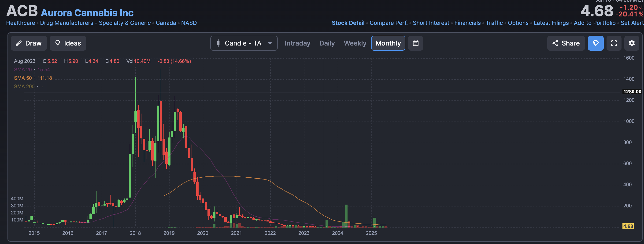
Task: Click the yellow 4.68 current price tag
Action: [628, 226]
